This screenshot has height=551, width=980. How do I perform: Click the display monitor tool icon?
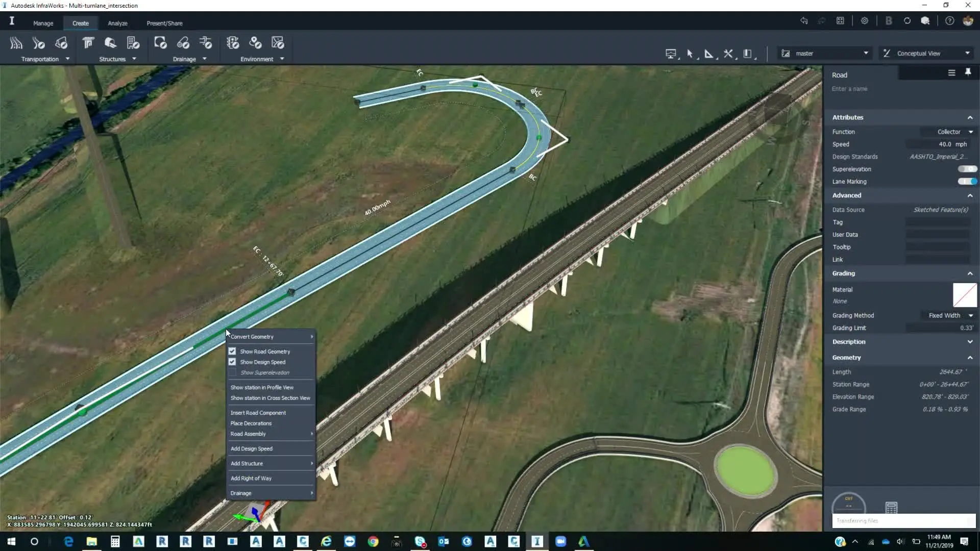tap(671, 54)
